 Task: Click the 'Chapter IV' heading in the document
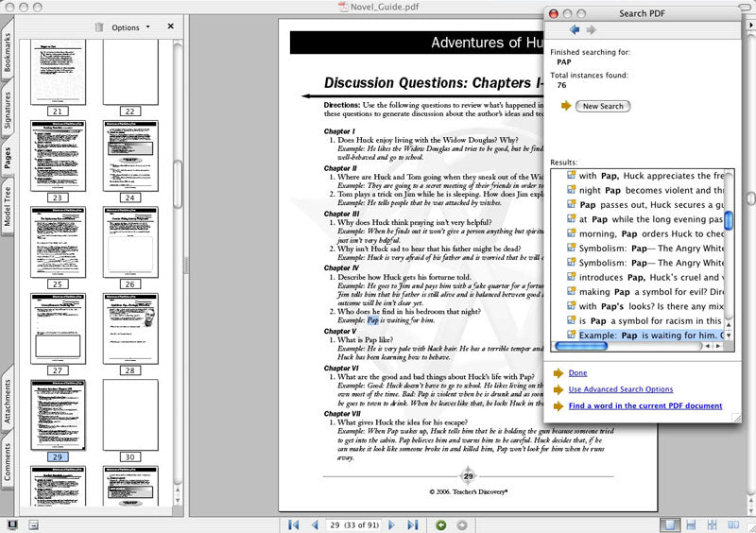click(341, 267)
